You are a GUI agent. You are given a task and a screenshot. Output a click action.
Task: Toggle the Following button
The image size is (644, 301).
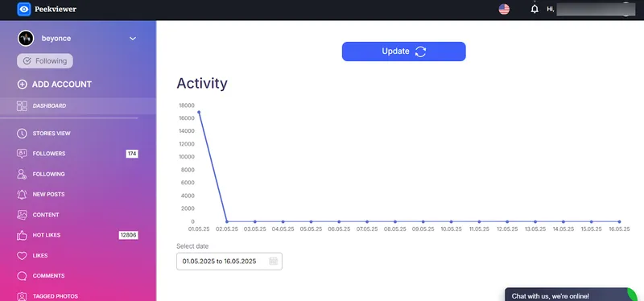pos(45,61)
